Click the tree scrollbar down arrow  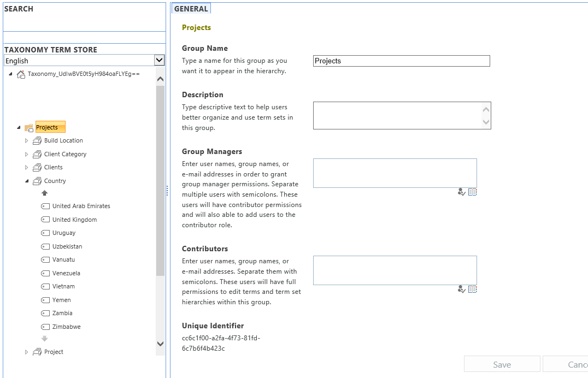160,344
